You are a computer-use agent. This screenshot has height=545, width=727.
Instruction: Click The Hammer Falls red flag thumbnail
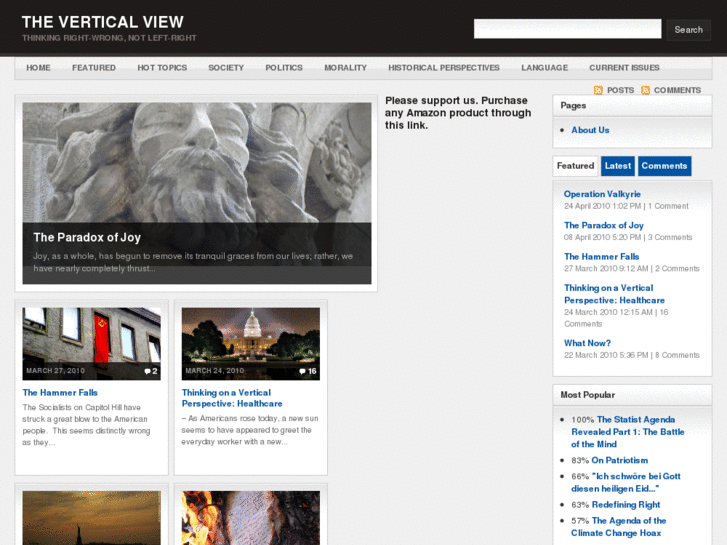click(91, 344)
